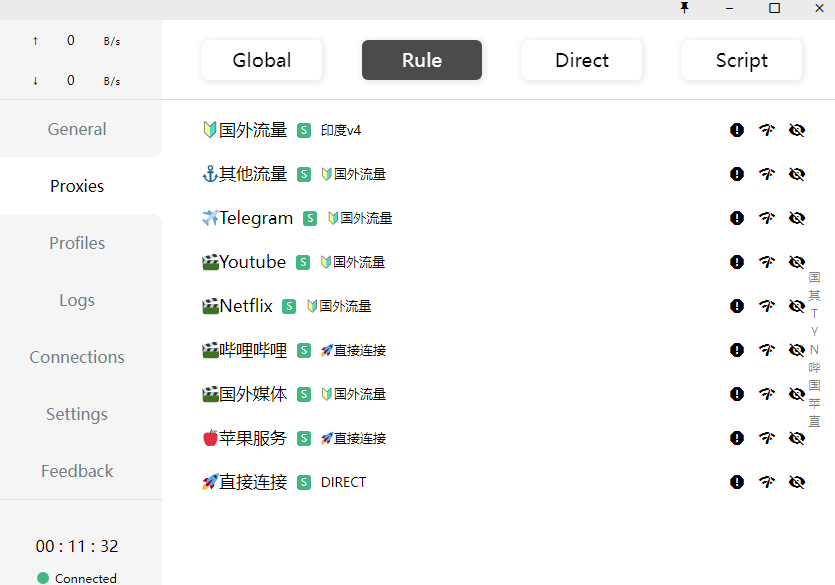The image size is (835, 585).
Task: Switch to Direct mode
Action: (x=582, y=60)
